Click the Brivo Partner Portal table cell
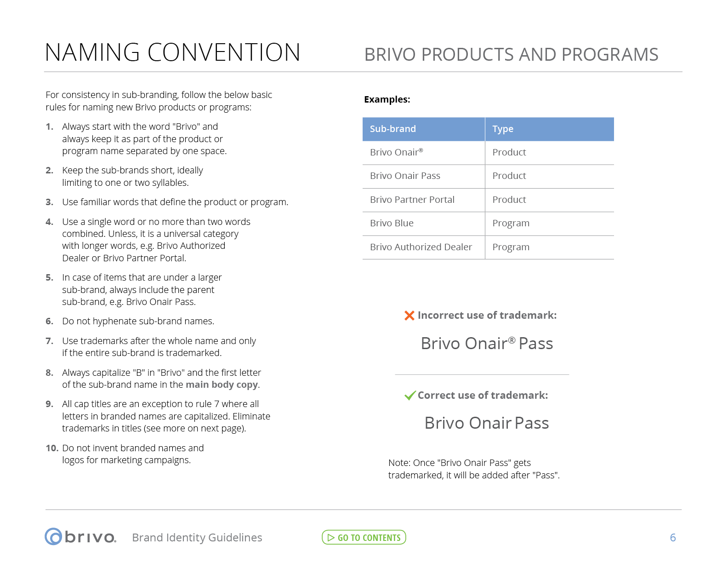This screenshot has height=563, width=728. pos(412,200)
